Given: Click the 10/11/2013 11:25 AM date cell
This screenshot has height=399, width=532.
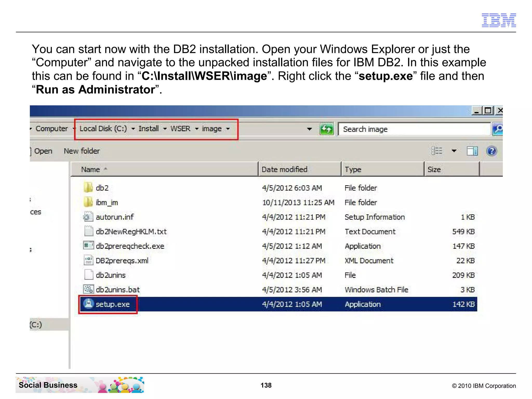Looking at the screenshot, I should click(298, 202).
